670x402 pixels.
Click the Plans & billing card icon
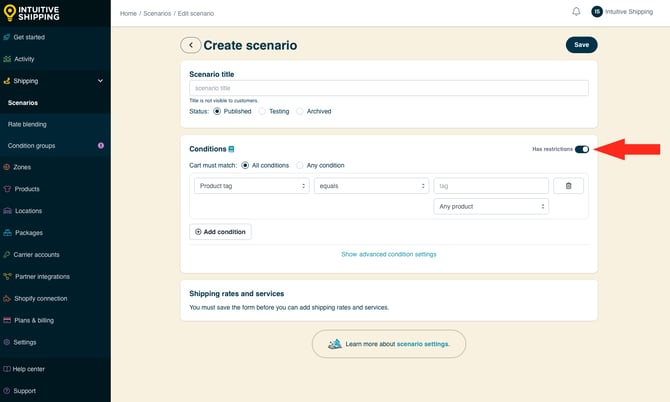(x=7, y=320)
